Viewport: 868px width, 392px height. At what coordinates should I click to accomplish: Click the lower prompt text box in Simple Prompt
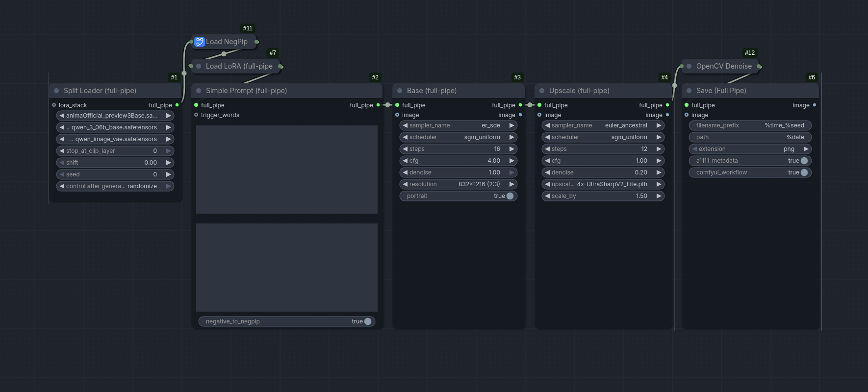coord(287,268)
